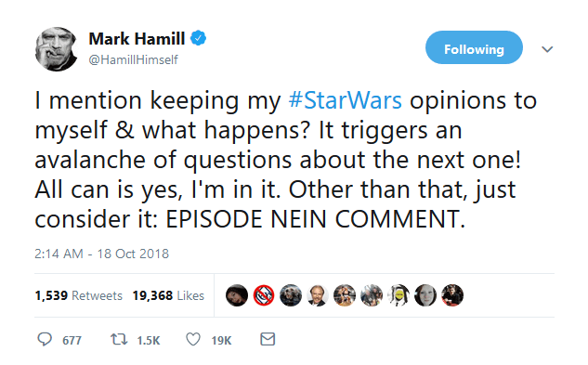Click the 677 replies count
The image size is (588, 365).
click(x=72, y=340)
